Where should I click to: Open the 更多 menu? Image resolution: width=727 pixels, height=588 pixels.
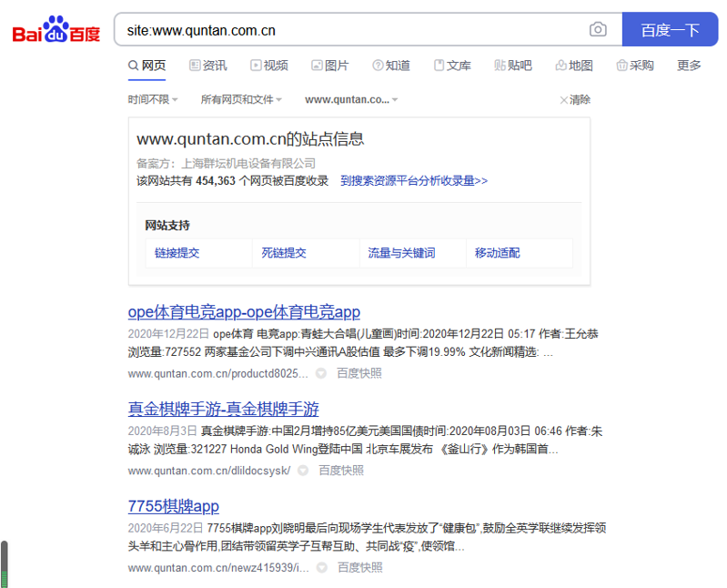point(689,66)
